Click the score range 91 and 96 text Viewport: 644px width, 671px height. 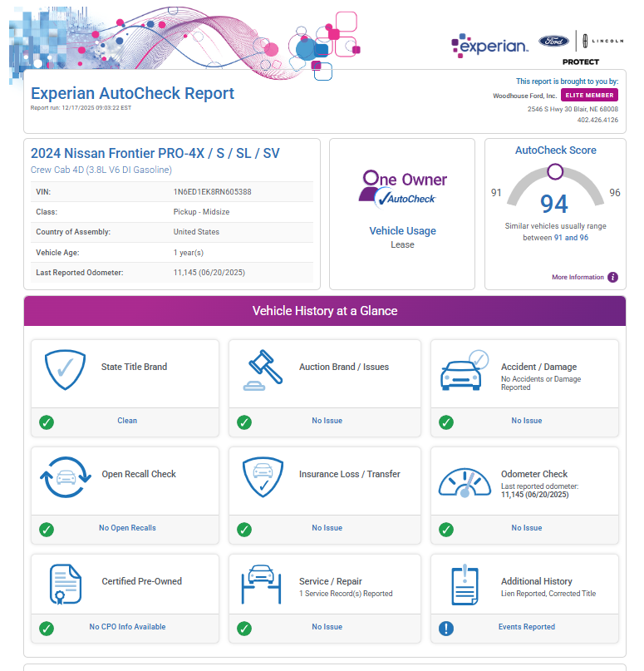(x=572, y=238)
